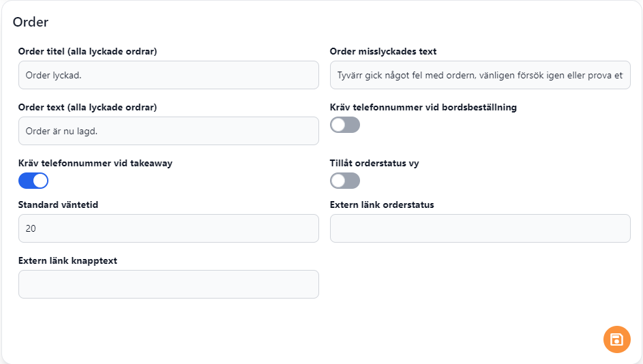Focus the wait time field showing 20

168,228
